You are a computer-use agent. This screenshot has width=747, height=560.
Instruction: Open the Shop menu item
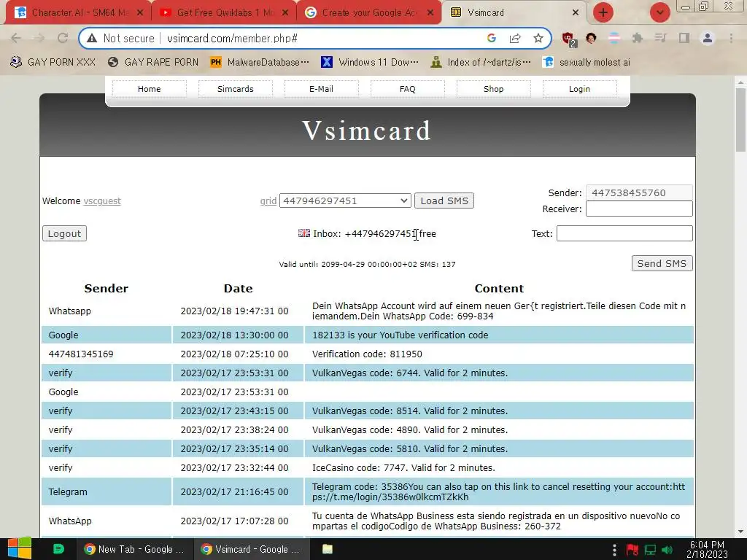pos(494,89)
